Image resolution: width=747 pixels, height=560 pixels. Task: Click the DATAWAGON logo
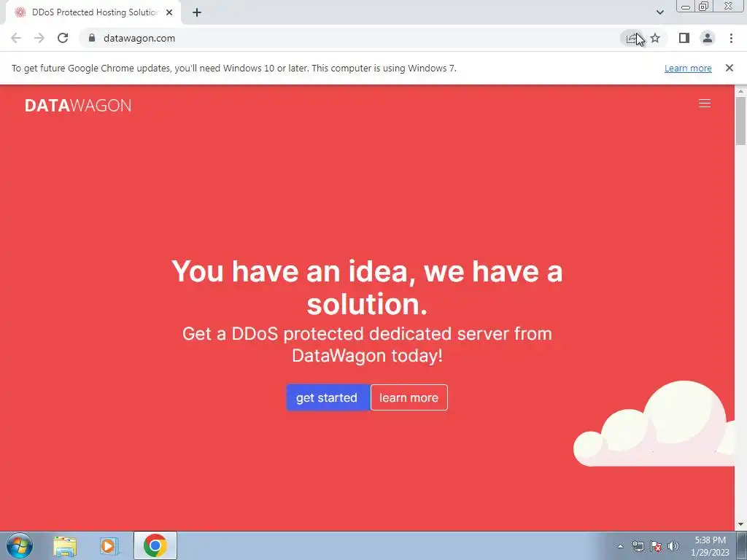[77, 105]
